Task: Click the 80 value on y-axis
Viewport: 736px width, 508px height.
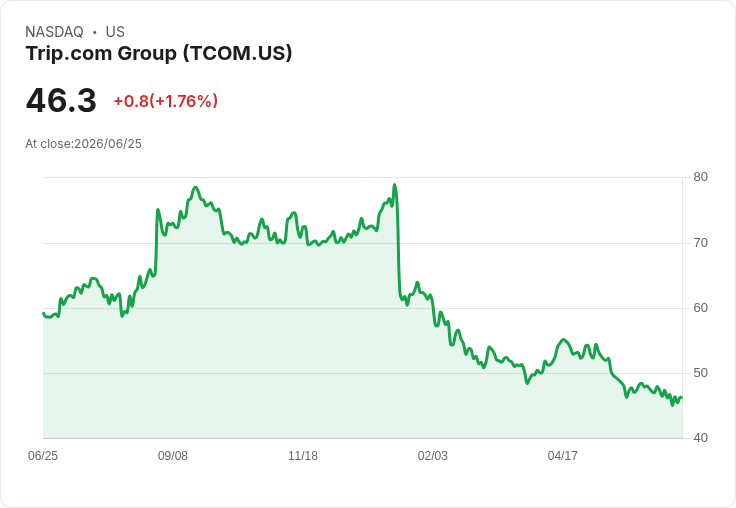Action: [700, 177]
